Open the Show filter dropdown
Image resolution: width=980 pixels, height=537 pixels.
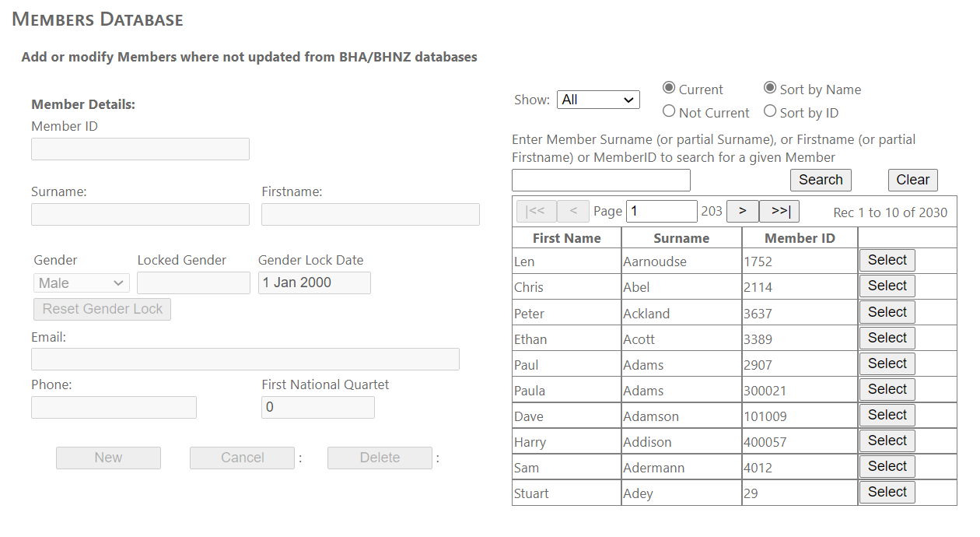click(x=598, y=100)
